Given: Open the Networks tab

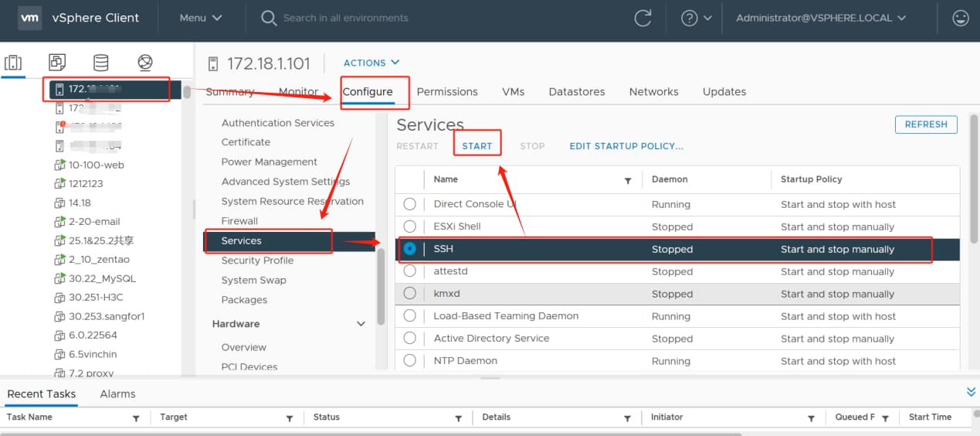Looking at the screenshot, I should click(653, 91).
